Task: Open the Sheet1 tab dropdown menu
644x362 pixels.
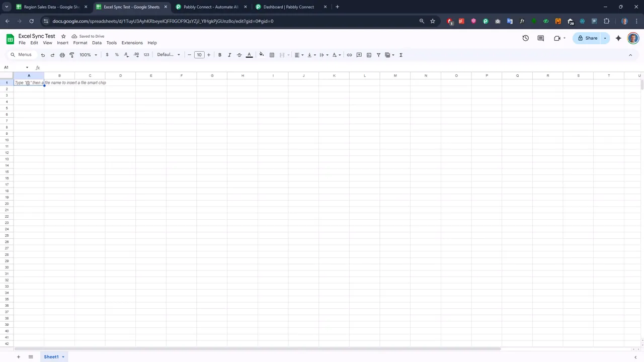Action: point(62,356)
